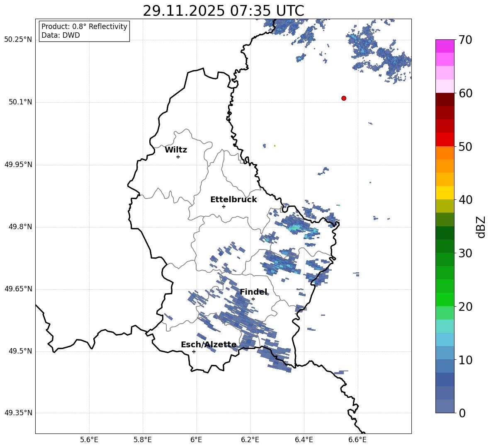Click the 49.8°N latitude label
The width and height of the screenshot is (491, 448).
tap(20, 227)
